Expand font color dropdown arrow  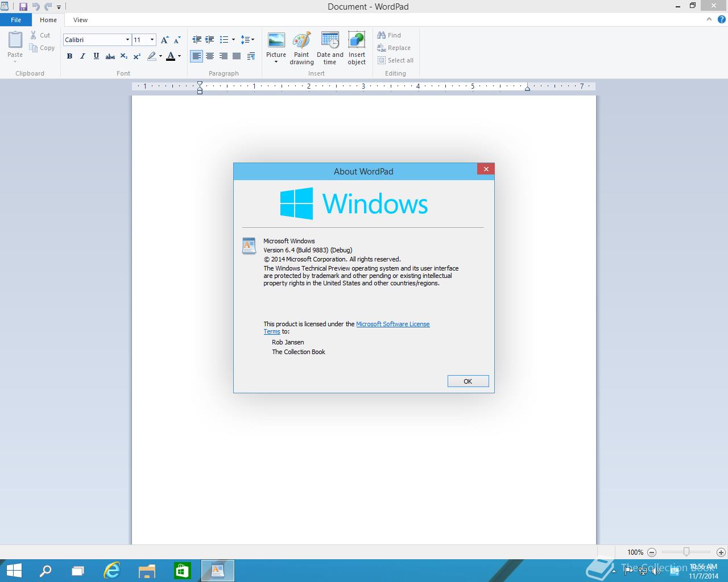[x=179, y=56]
